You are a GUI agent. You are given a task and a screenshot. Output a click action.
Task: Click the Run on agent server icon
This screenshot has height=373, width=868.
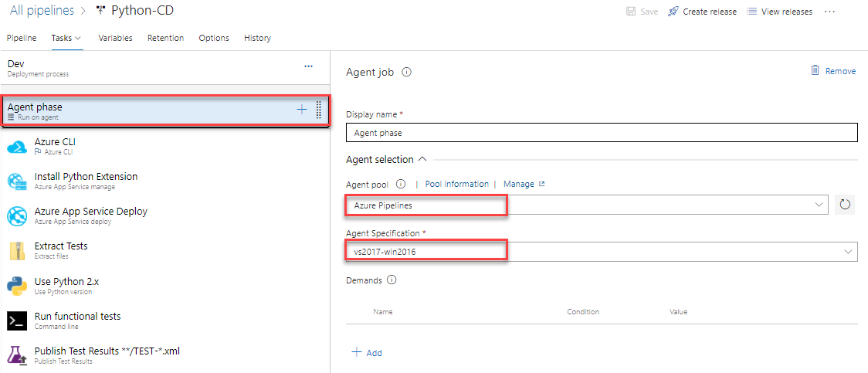(x=11, y=117)
